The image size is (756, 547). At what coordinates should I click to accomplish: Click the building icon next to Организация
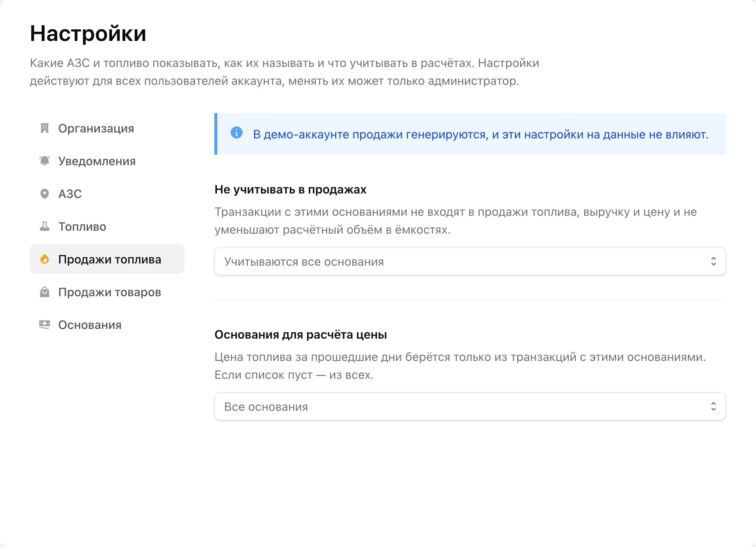[45, 128]
